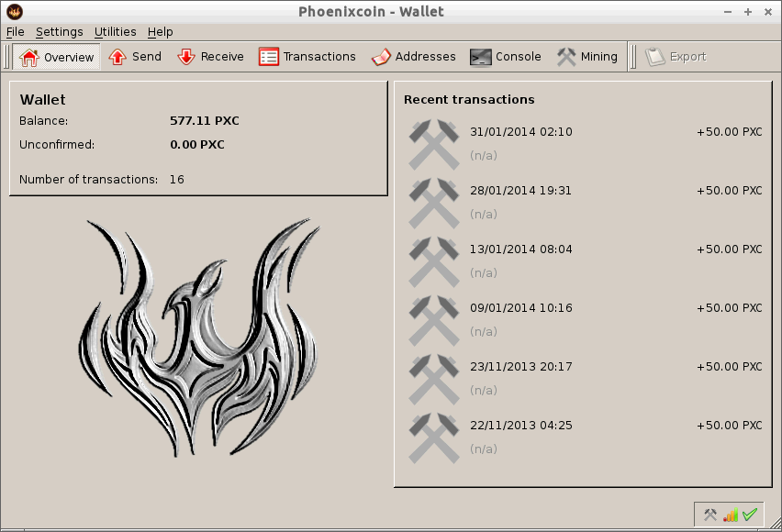Open the Settings menu
Image resolution: width=782 pixels, height=532 pixels.
pyautogui.click(x=60, y=32)
